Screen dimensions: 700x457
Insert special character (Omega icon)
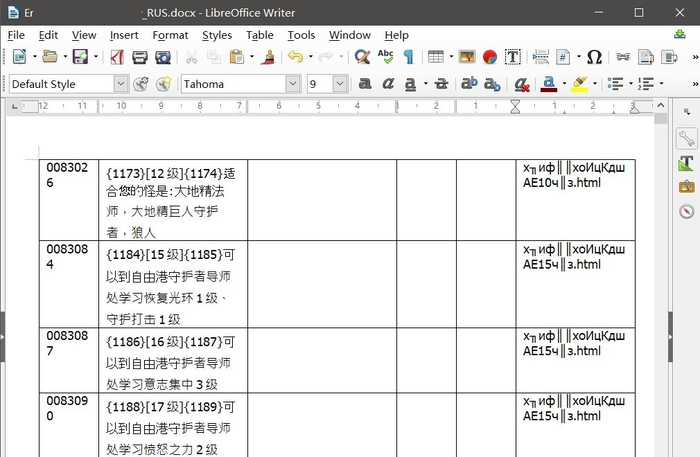[x=594, y=57]
